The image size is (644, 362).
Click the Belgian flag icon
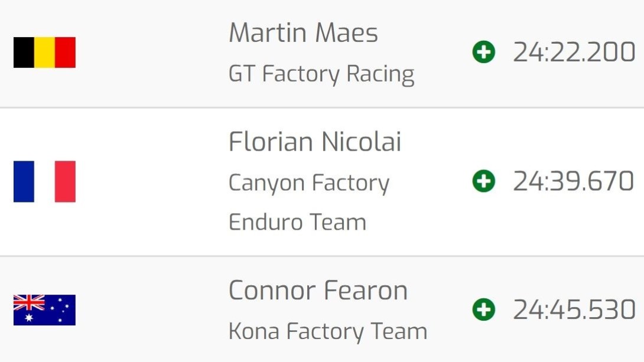pyautogui.click(x=44, y=53)
